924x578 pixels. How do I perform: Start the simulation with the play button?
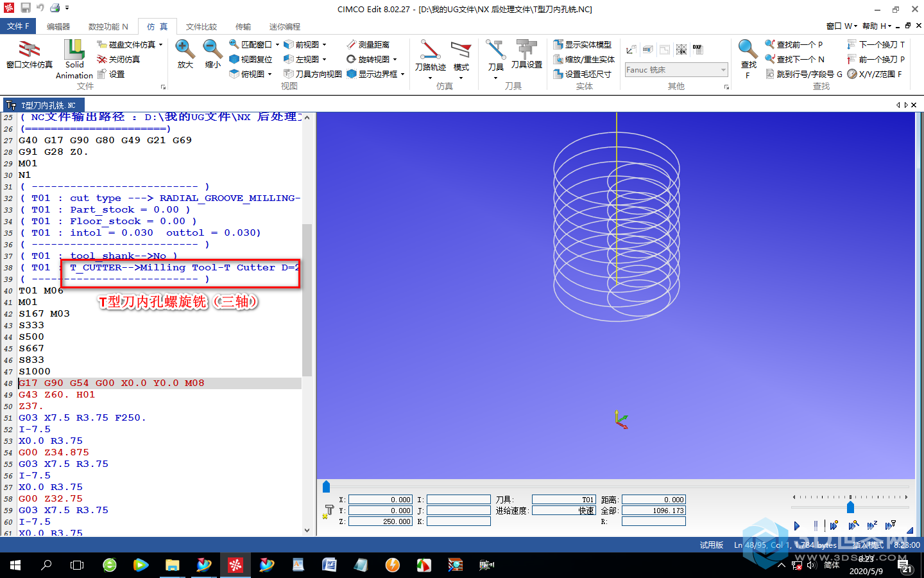point(797,526)
